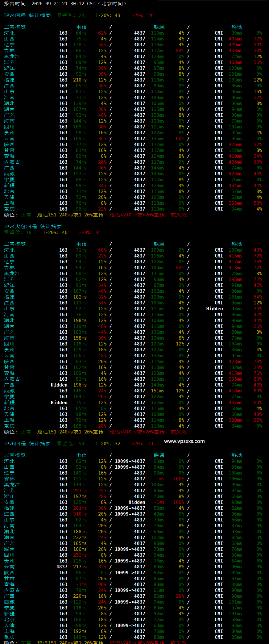Viewport: 269px width, 644px height.
Task: Click 138ms 联通 latency in IPv4回程 广东 row
Action: click(158, 115)
